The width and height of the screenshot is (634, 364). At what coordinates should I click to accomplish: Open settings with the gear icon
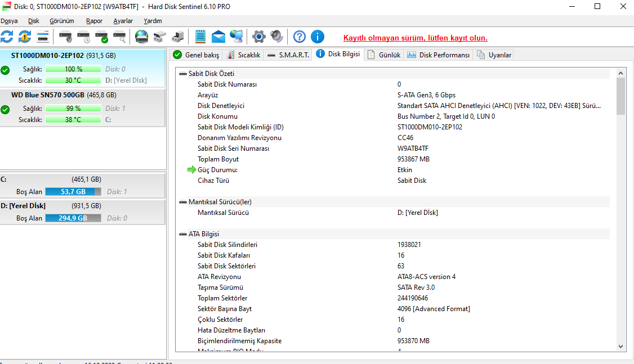coord(258,37)
